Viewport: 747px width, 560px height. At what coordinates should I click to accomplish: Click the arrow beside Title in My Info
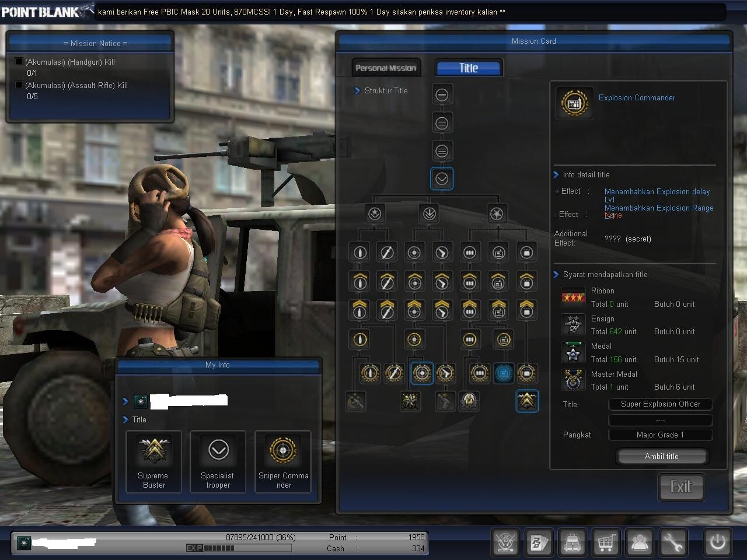coord(125,419)
